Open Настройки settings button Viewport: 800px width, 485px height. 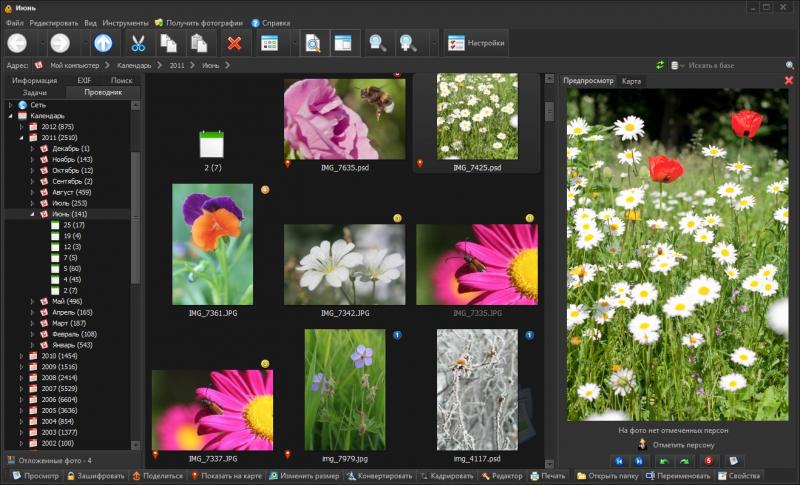(476, 43)
